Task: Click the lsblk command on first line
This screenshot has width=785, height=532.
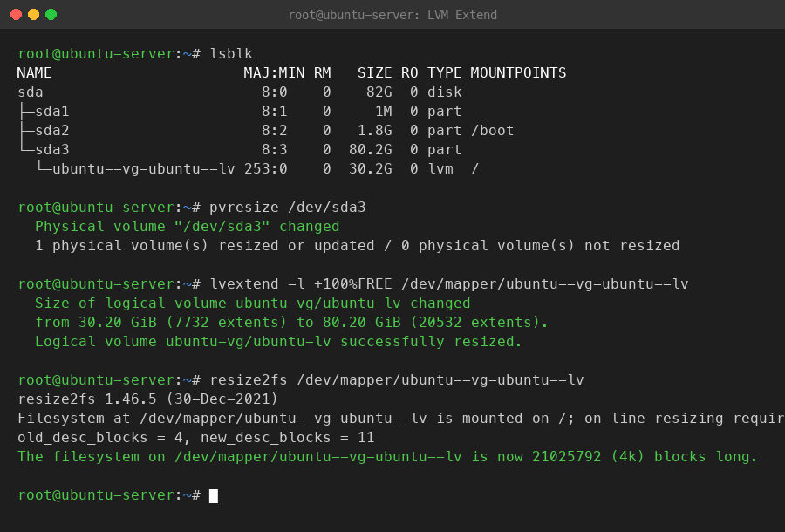Action: coord(231,54)
